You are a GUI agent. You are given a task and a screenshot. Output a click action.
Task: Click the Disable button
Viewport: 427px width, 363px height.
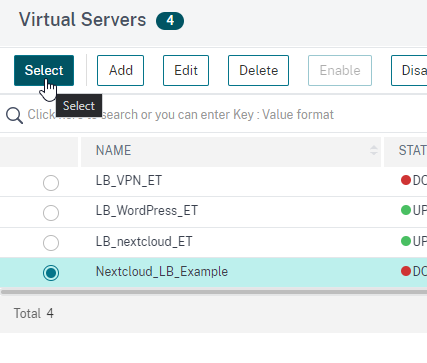(x=409, y=70)
